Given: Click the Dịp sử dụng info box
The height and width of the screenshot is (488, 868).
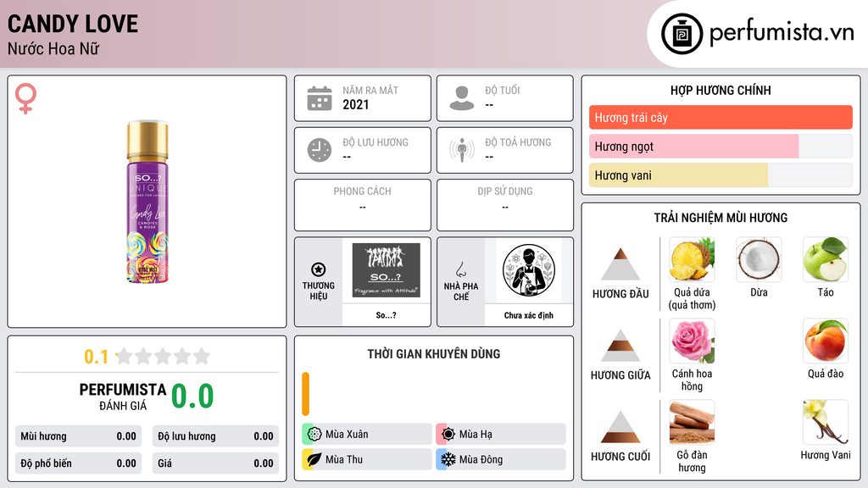Looking at the screenshot, I should tap(505, 205).
